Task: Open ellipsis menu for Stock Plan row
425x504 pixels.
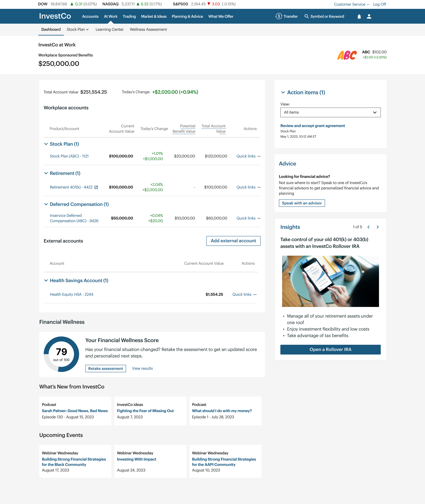Action: pyautogui.click(x=259, y=156)
